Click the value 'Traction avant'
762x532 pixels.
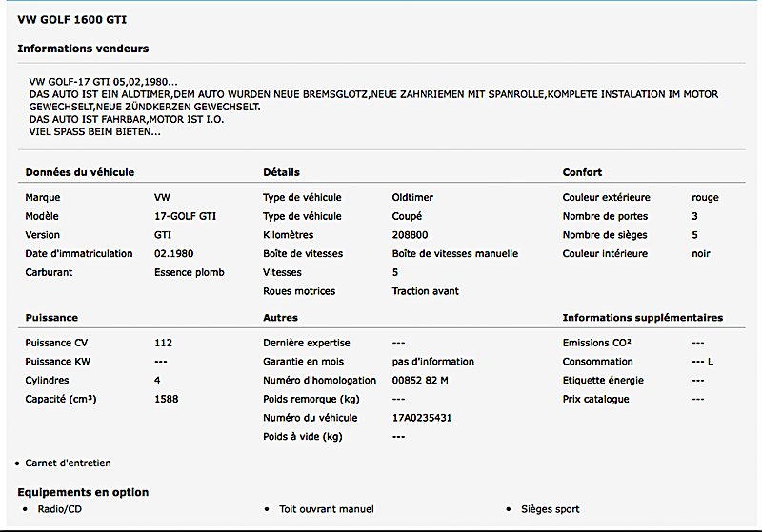(425, 291)
